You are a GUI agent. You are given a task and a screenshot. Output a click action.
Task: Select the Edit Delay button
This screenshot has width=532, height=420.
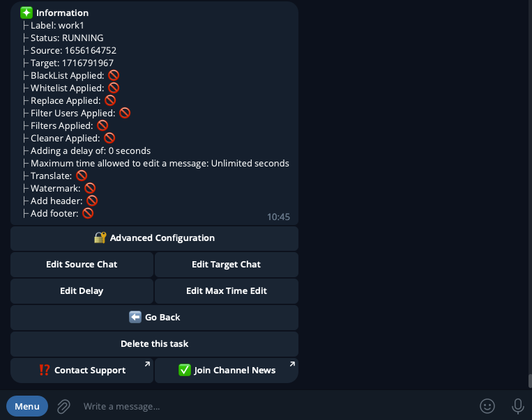pos(82,290)
